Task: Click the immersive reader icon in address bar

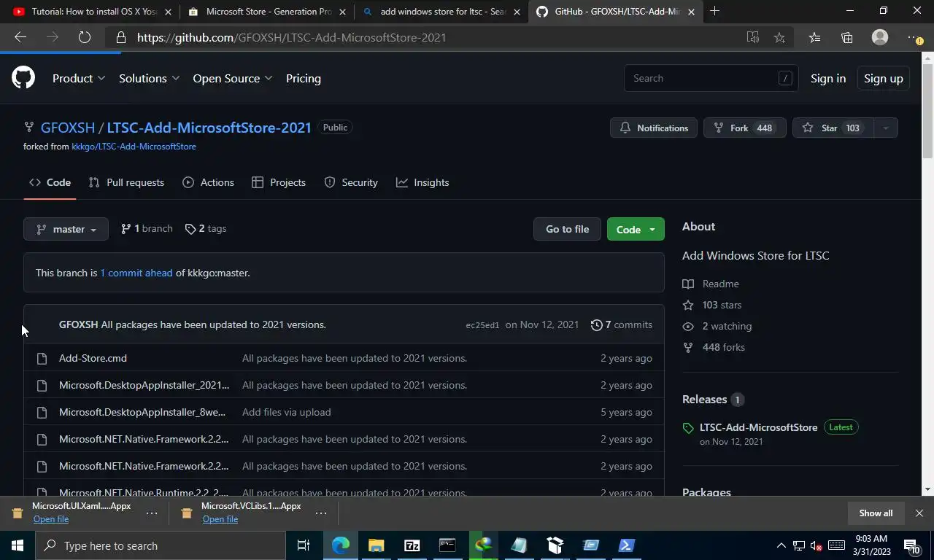Action: coord(752,37)
